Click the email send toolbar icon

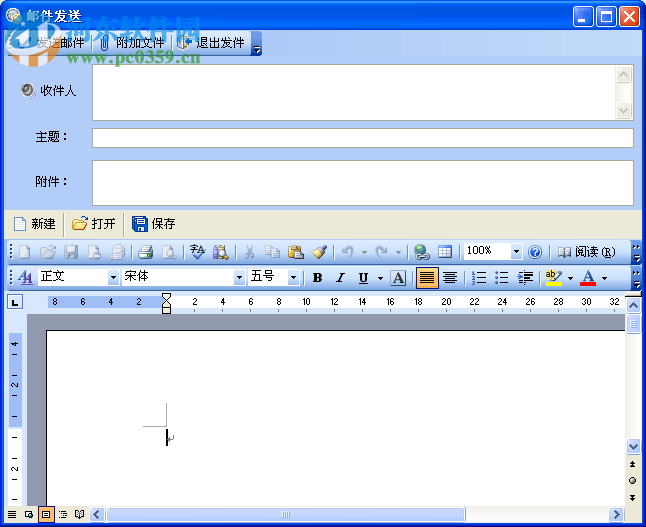[x=117, y=252]
